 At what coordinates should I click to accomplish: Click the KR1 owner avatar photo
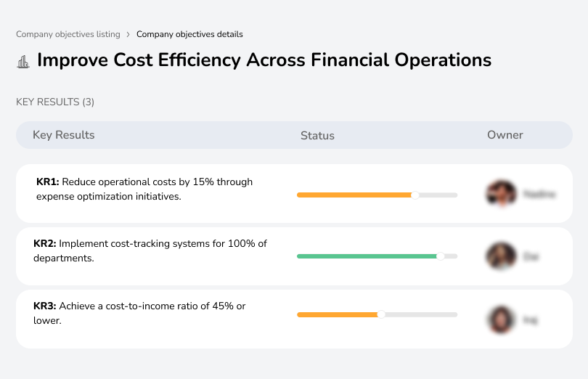(x=500, y=194)
